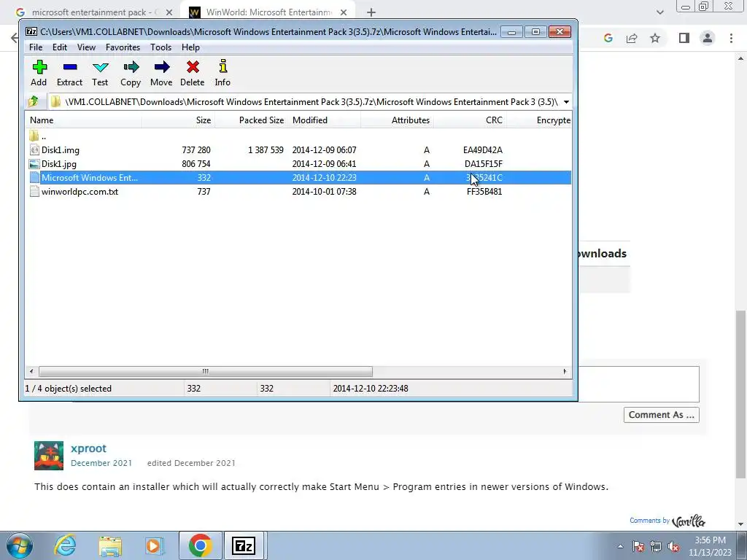Open the Help menu
This screenshot has width=747, height=560.
click(190, 47)
